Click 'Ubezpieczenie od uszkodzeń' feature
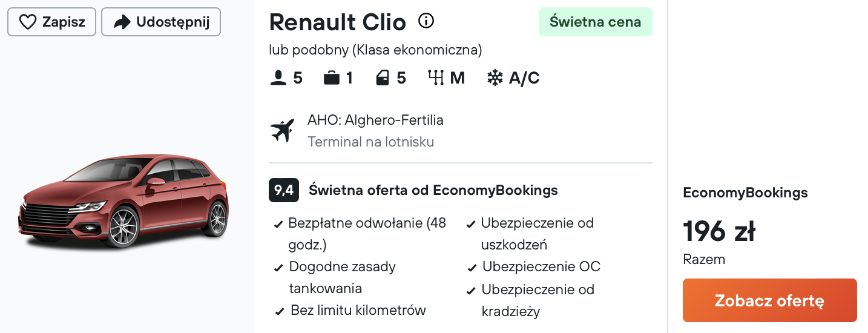Screen dimensions: 868x333 [538, 234]
